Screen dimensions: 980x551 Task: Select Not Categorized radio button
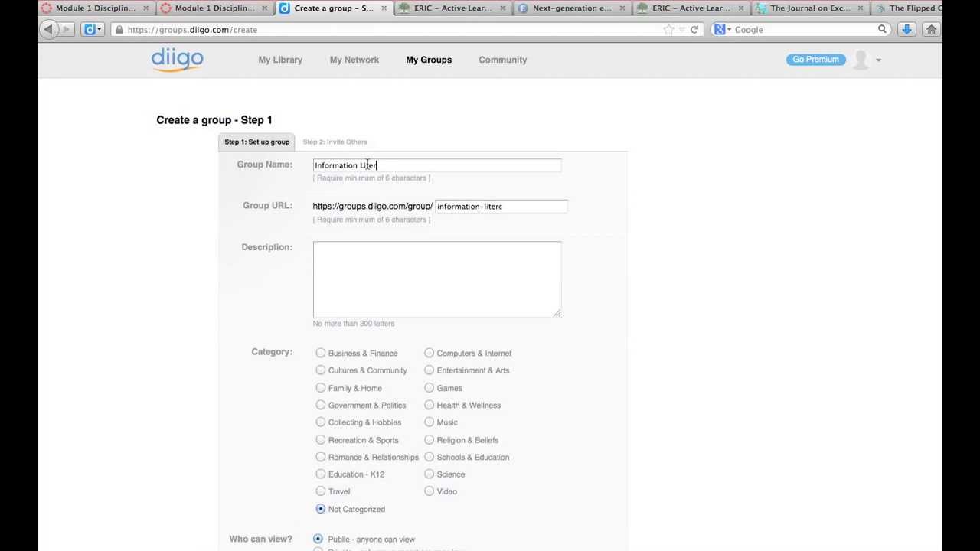coord(321,509)
